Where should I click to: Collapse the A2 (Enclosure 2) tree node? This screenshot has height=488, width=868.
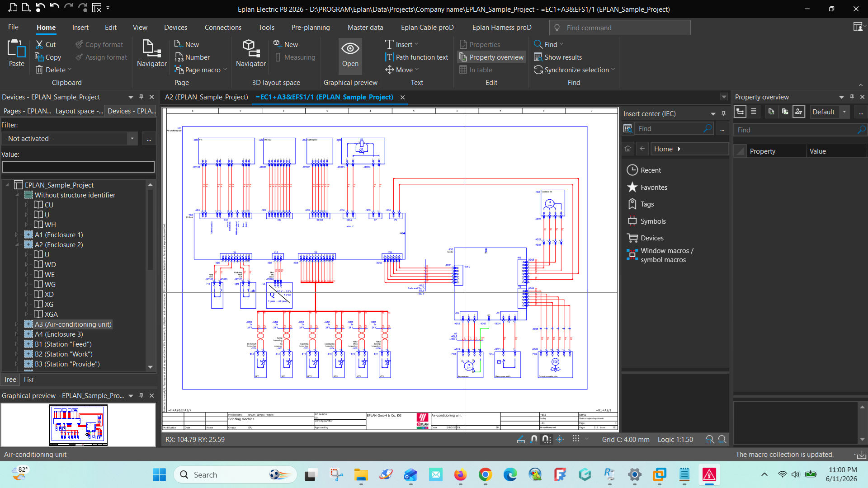17,244
